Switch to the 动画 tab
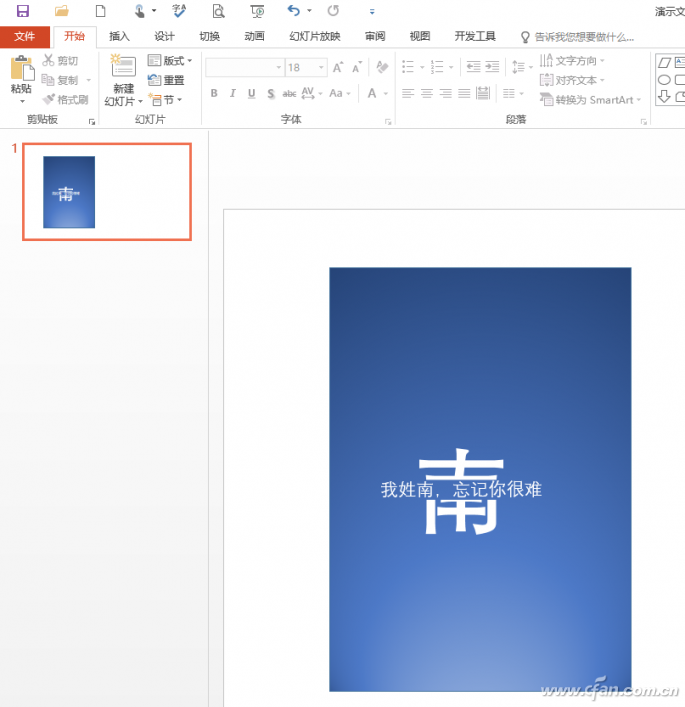 [254, 37]
